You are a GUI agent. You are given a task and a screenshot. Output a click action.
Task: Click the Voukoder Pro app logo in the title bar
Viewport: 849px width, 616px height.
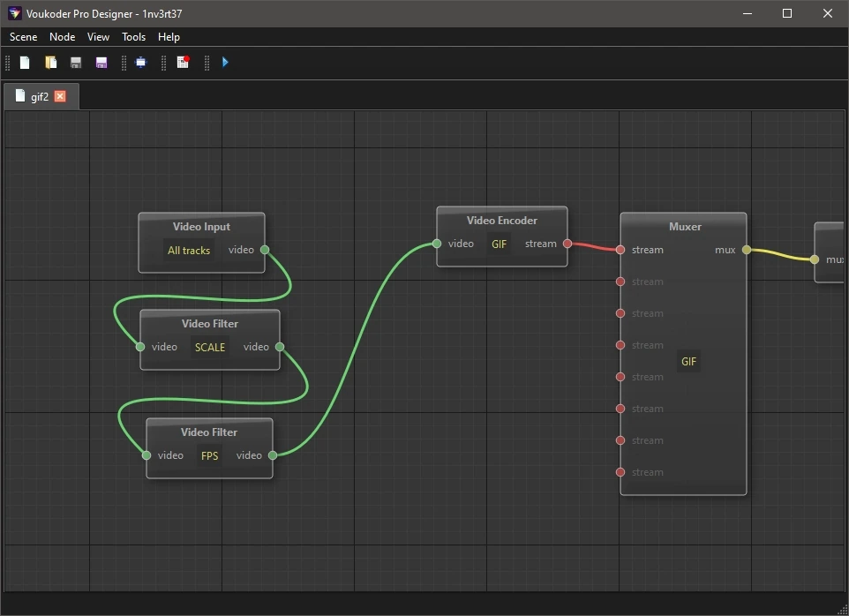click(x=15, y=13)
